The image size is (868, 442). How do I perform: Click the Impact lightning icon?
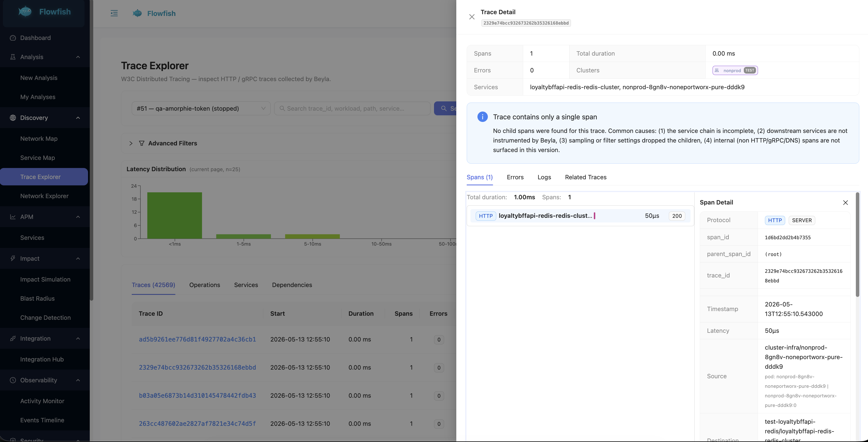tap(13, 259)
